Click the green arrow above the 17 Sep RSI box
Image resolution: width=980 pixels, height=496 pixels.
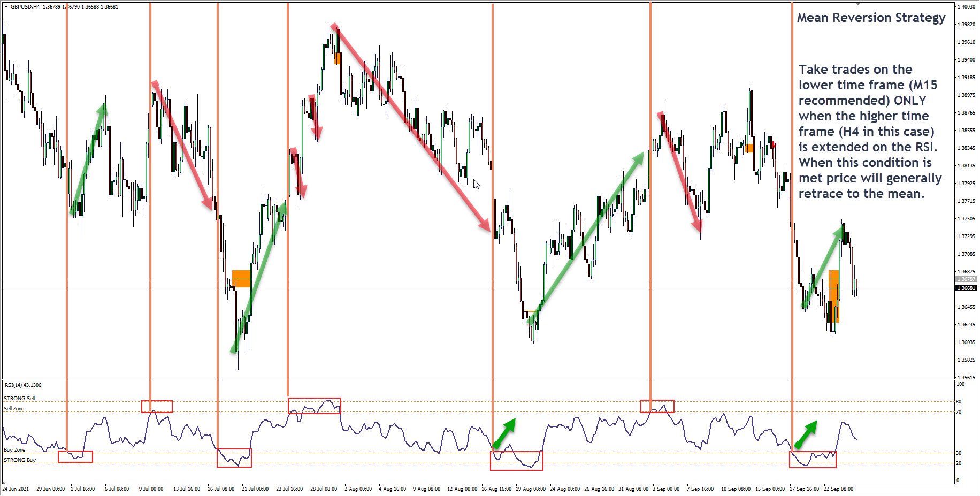tap(806, 434)
